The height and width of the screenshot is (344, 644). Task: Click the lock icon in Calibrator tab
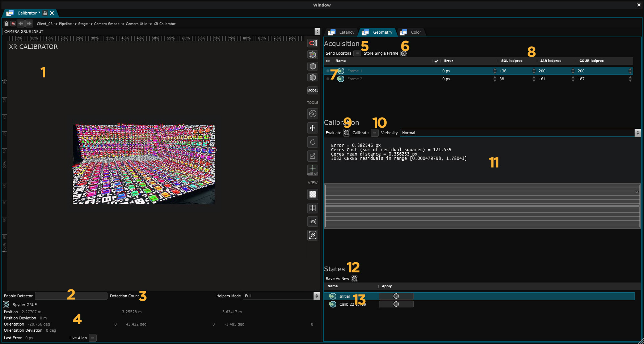tap(45, 13)
